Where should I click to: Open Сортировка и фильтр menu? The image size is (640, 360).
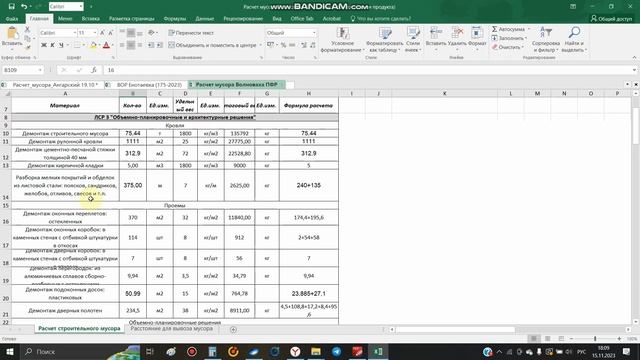(546, 39)
